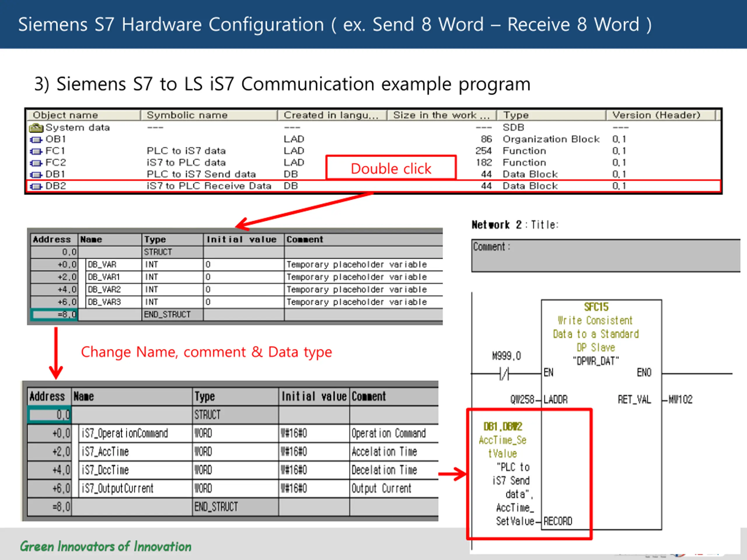Click comment cell of DB_VAR2 row
747x560 pixels.
click(363, 290)
